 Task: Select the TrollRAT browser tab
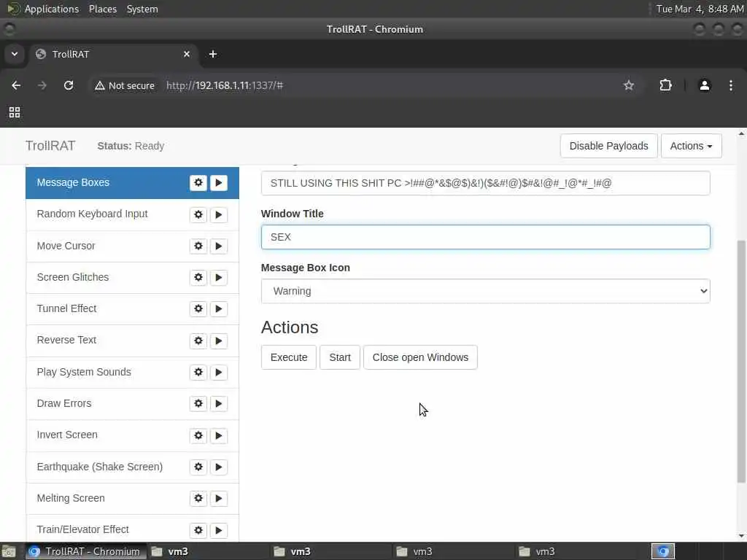(113, 54)
